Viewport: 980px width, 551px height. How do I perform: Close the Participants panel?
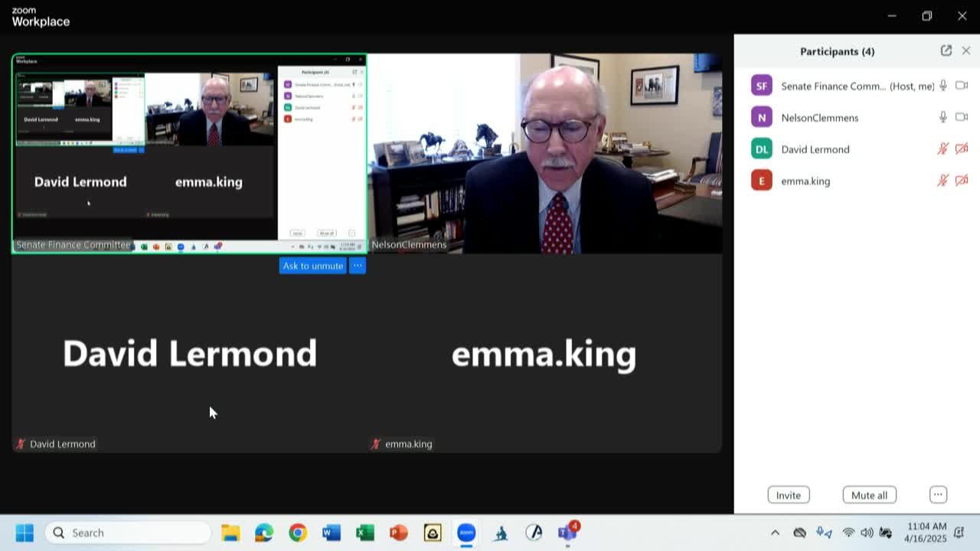coord(966,51)
